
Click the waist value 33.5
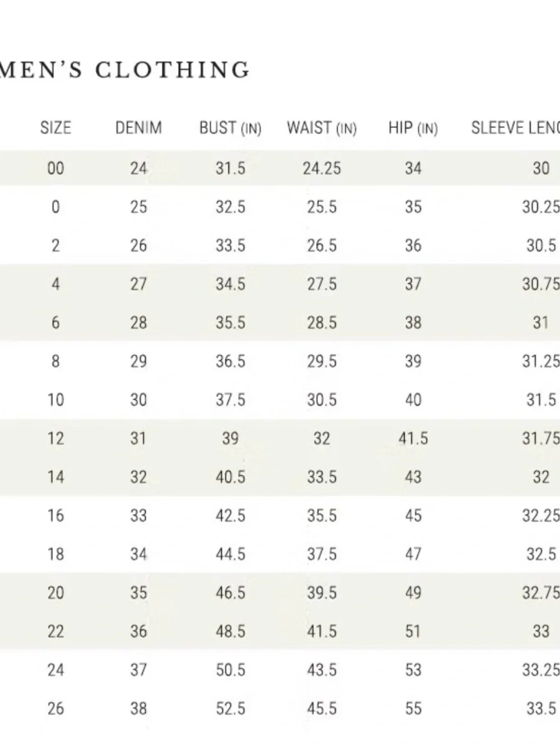[321, 477]
